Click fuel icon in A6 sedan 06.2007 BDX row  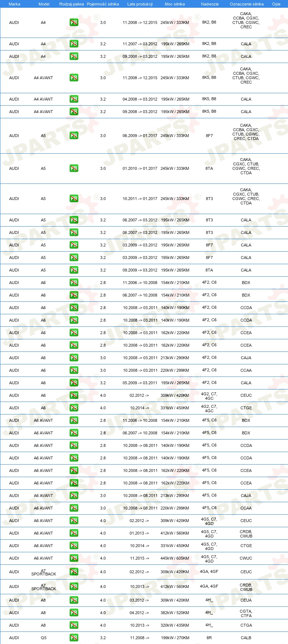(x=74, y=295)
